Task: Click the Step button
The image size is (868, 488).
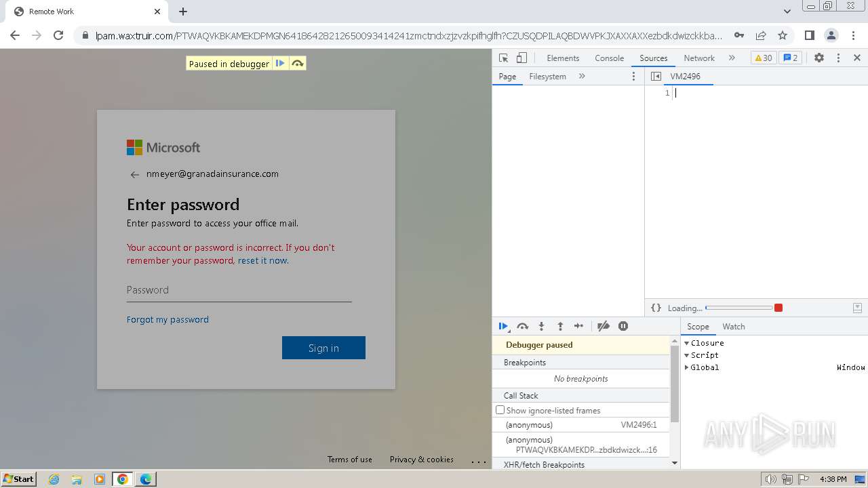Action: 578,326
